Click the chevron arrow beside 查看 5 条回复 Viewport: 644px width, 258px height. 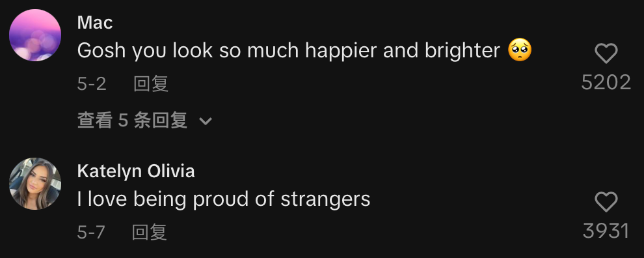pyautogui.click(x=206, y=121)
